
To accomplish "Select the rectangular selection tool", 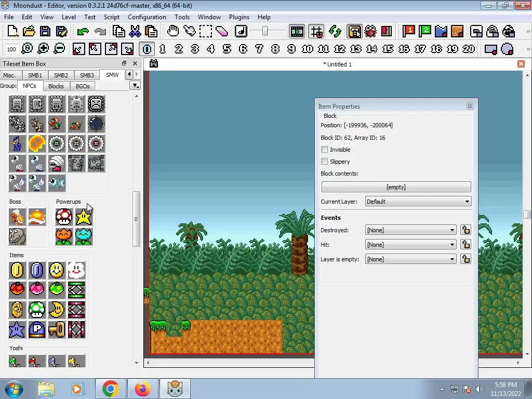I will [206, 31].
